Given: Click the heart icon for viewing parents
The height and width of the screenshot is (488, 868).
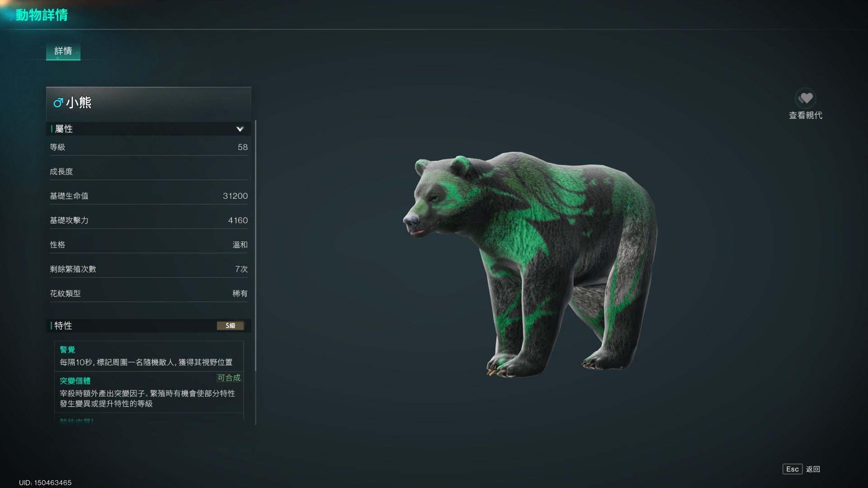Looking at the screenshot, I should 805,98.
